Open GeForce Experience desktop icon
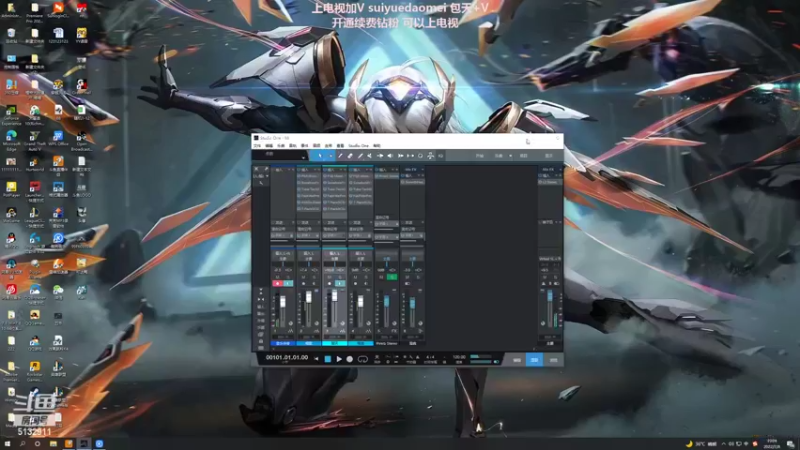Image resolution: width=800 pixels, height=450 pixels. [11, 114]
